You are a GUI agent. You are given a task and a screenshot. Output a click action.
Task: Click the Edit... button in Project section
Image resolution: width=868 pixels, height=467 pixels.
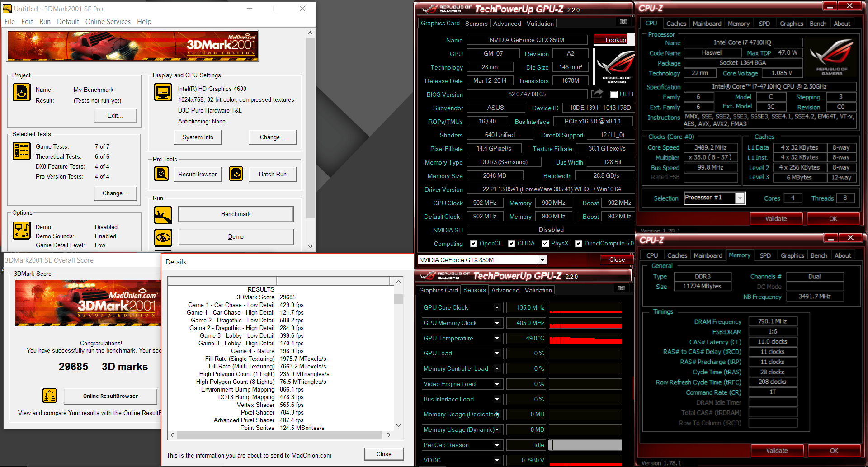(x=115, y=116)
